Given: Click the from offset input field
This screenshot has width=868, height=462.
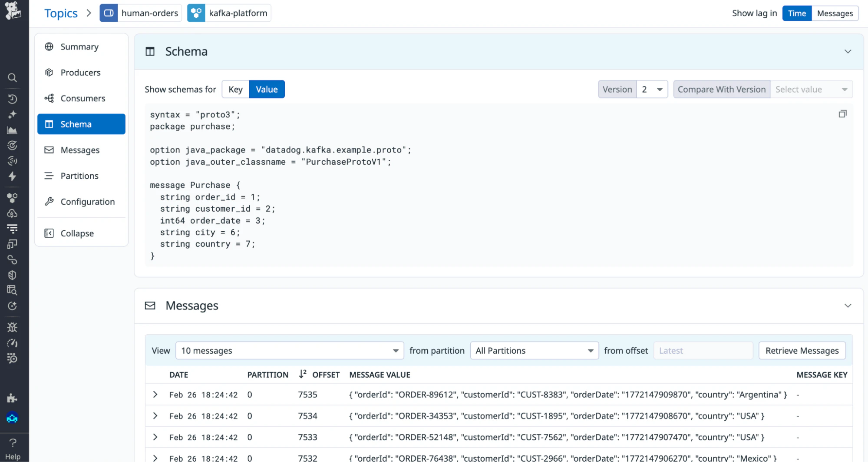Looking at the screenshot, I should point(703,351).
